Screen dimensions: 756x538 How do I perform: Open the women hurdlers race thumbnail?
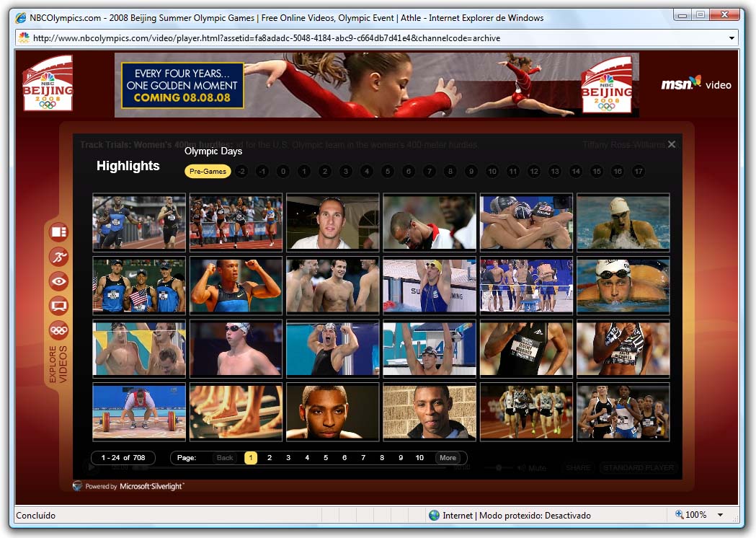pyautogui.click(x=236, y=222)
